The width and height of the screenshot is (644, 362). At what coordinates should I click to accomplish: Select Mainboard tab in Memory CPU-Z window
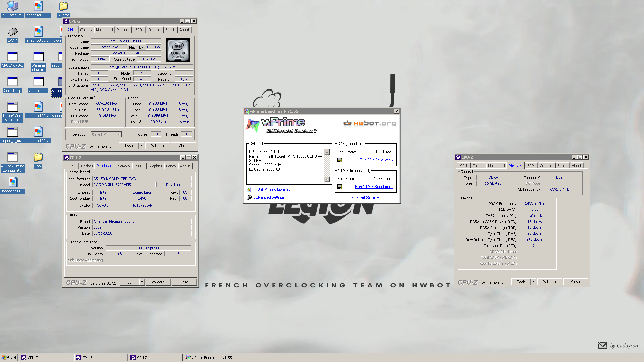pos(496,166)
